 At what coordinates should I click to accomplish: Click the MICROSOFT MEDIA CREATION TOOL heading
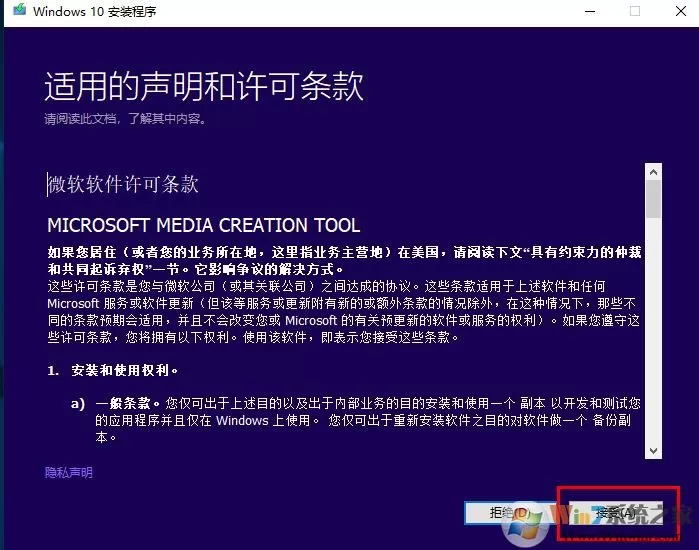point(204,225)
